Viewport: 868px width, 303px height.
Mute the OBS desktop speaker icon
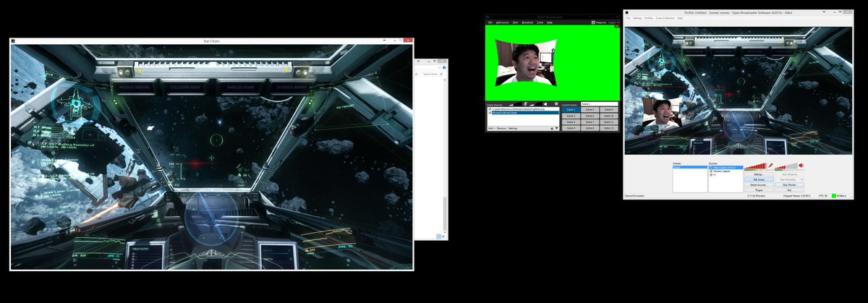coord(801,165)
